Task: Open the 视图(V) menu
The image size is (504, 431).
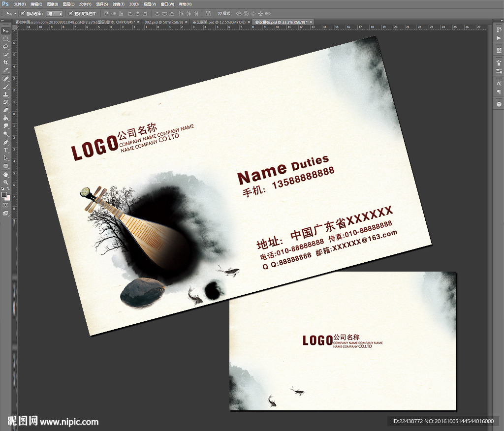Action: 150,4
